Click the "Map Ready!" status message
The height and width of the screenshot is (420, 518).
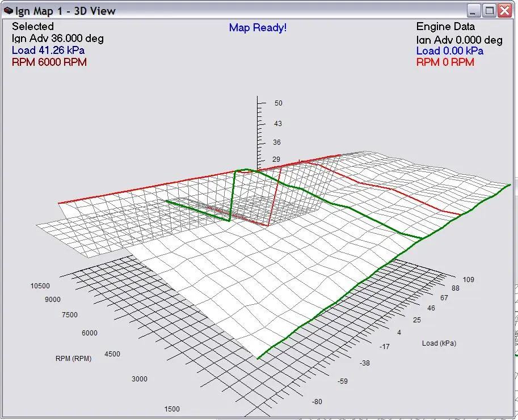point(258,28)
